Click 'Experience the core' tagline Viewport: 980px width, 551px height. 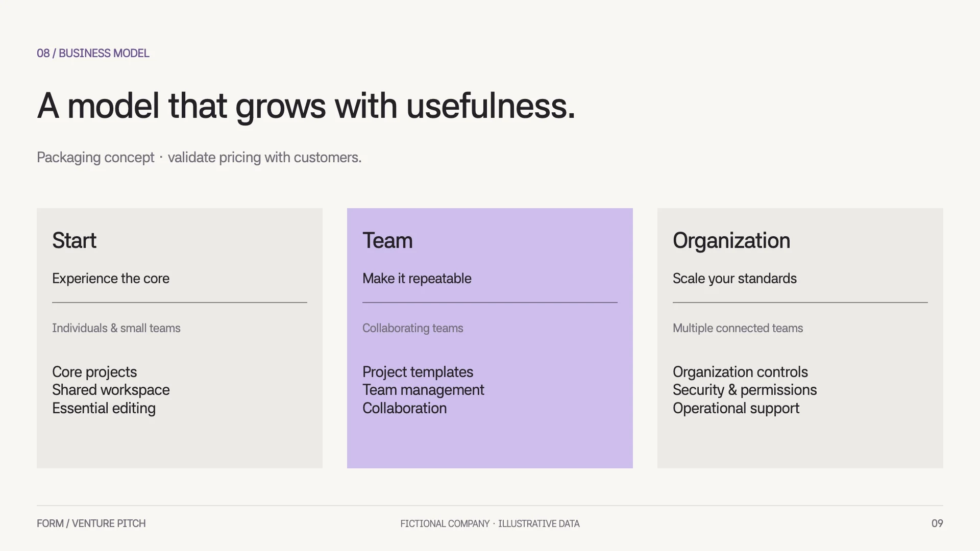pyautogui.click(x=111, y=279)
